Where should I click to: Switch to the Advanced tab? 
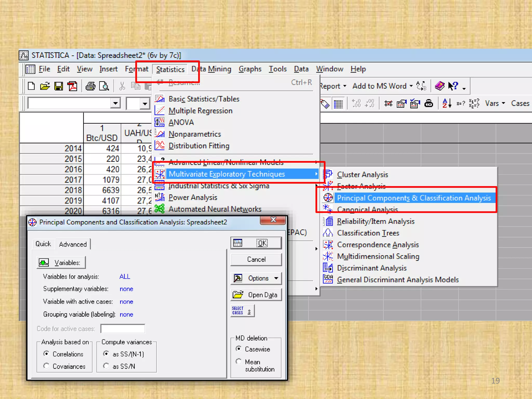(73, 244)
